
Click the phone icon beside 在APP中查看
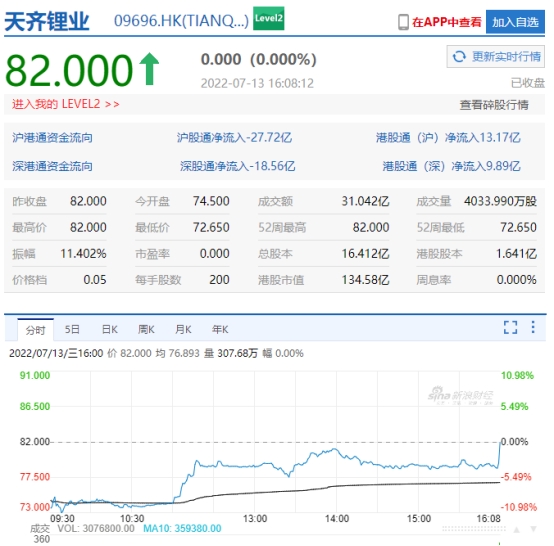(403, 22)
